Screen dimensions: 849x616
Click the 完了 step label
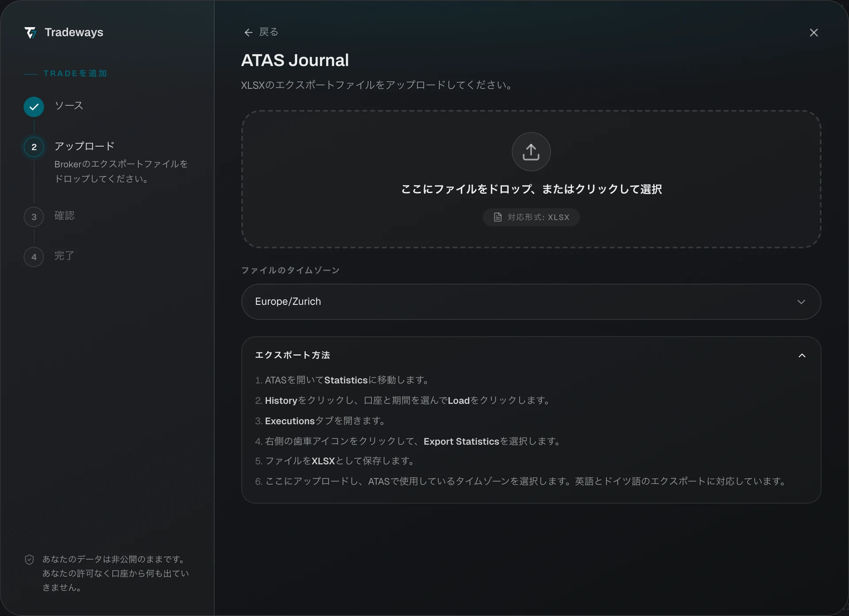pyautogui.click(x=64, y=255)
